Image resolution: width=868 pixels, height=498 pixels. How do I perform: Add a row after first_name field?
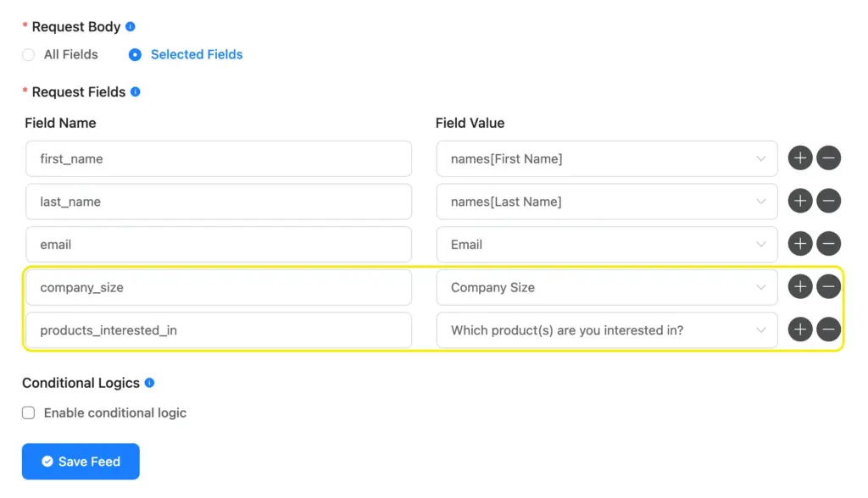click(800, 158)
